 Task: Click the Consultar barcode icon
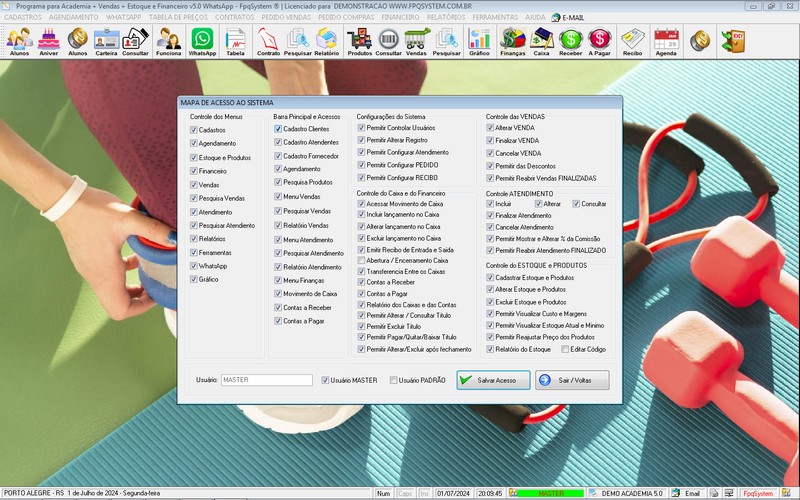coord(388,41)
